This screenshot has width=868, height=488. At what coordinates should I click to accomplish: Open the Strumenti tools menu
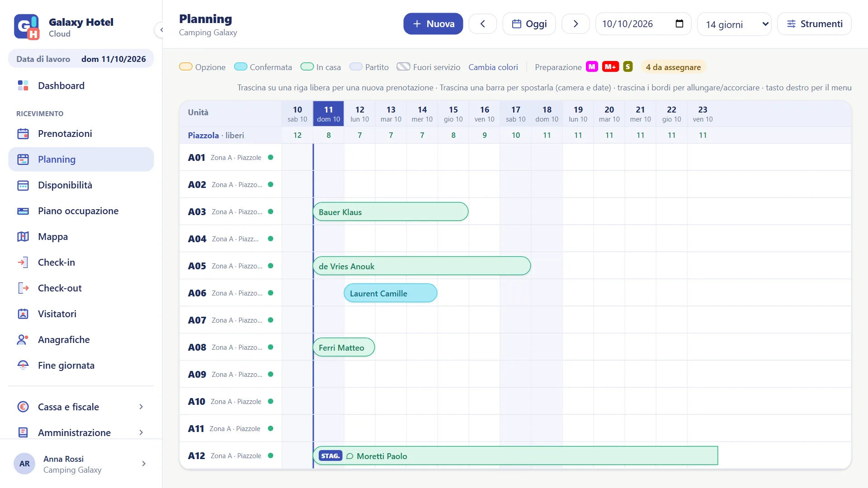click(814, 23)
